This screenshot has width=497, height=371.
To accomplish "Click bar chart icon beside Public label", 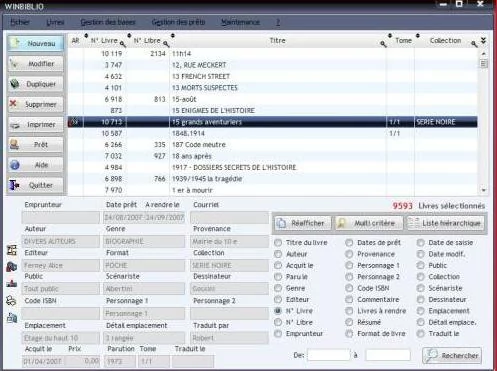I will click(12, 283).
